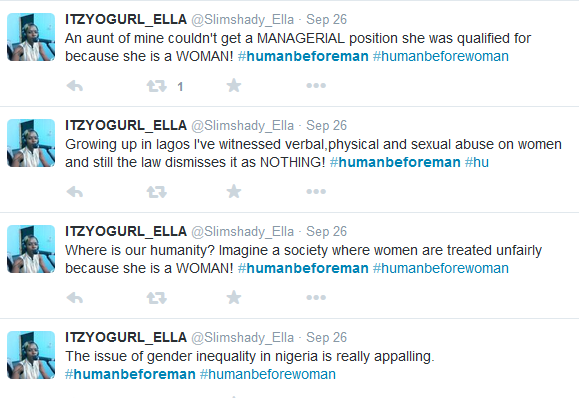579x398 pixels.
Task: Open Sep 26 timestamp of gender inequality tweet
Action: click(x=326, y=337)
